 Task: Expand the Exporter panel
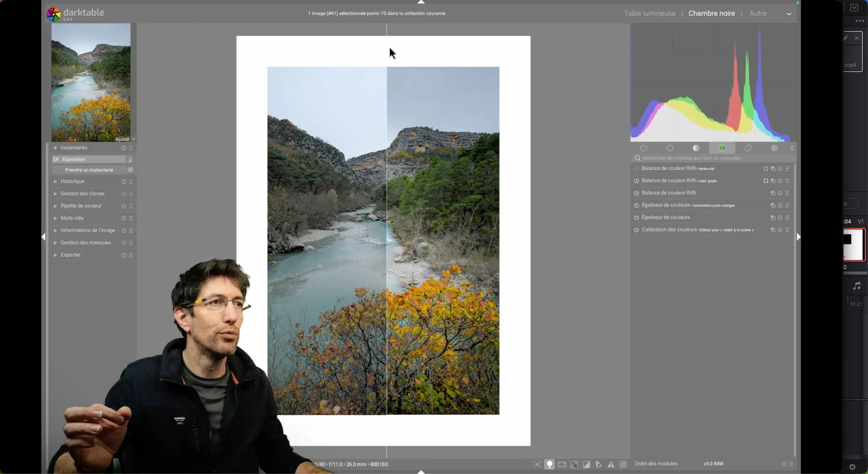[71, 255]
